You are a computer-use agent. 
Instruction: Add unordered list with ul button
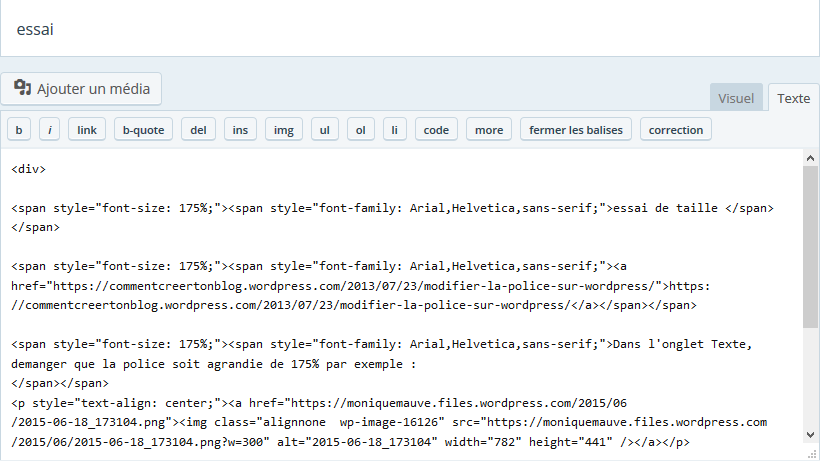click(324, 130)
